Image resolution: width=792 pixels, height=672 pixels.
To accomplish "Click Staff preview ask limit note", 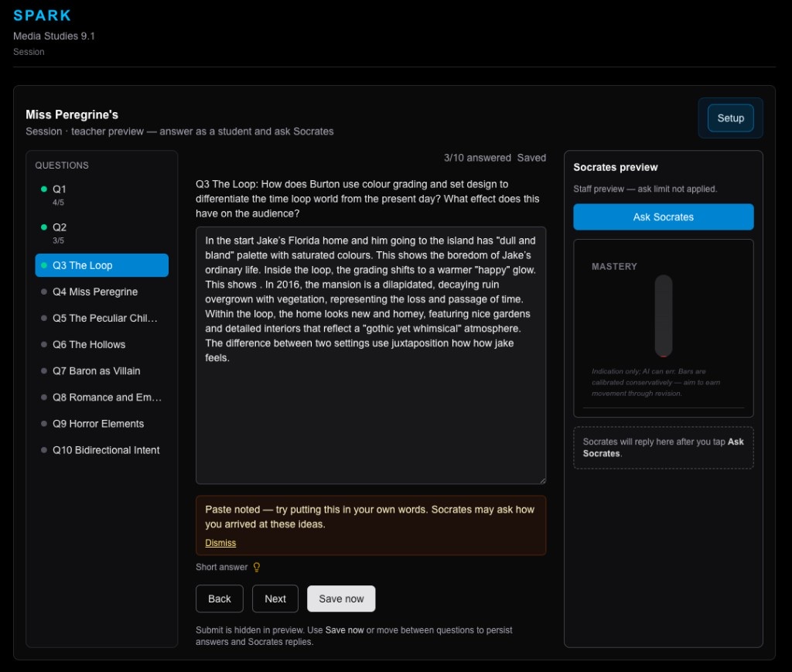I will click(x=645, y=189).
